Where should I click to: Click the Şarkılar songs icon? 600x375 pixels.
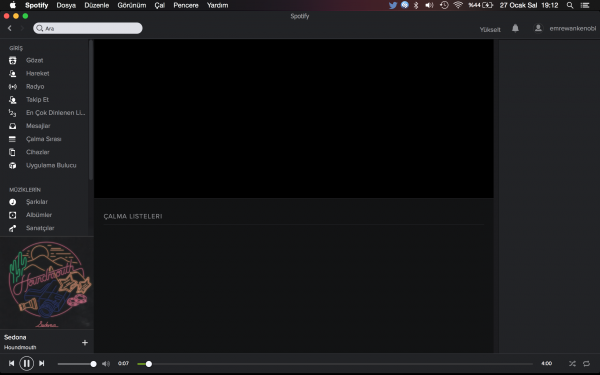[x=13, y=202]
